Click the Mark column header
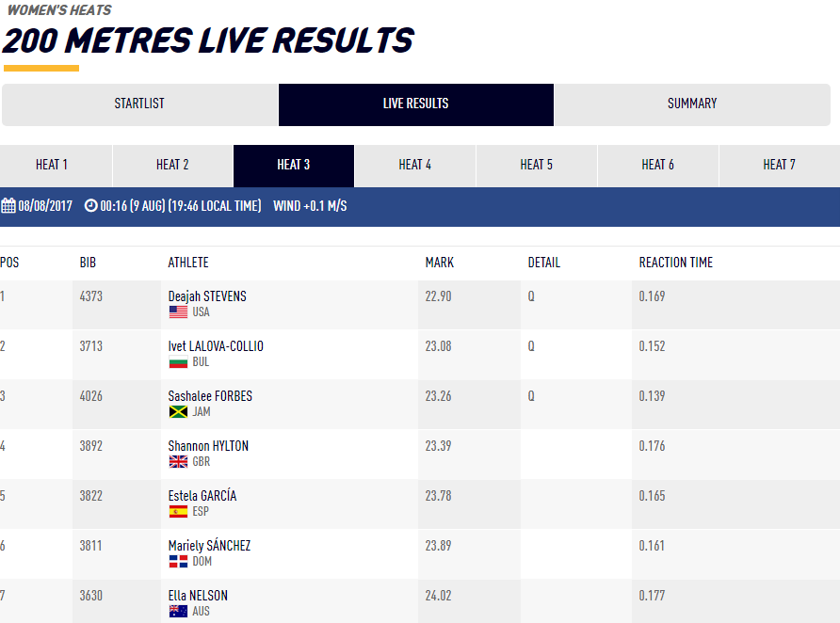Viewport: 840px width, 623px height. (440, 263)
